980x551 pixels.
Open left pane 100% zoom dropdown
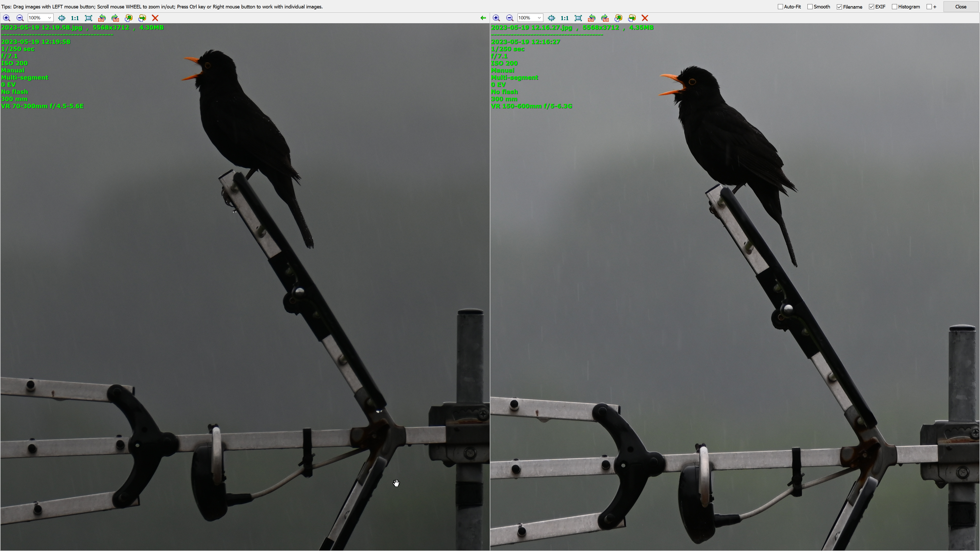coord(50,18)
